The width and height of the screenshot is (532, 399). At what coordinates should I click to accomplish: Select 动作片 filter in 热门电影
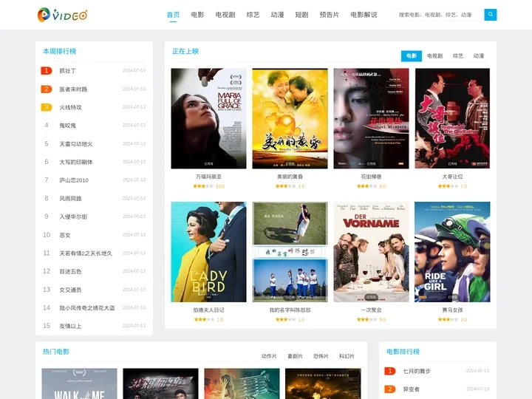[x=269, y=356]
